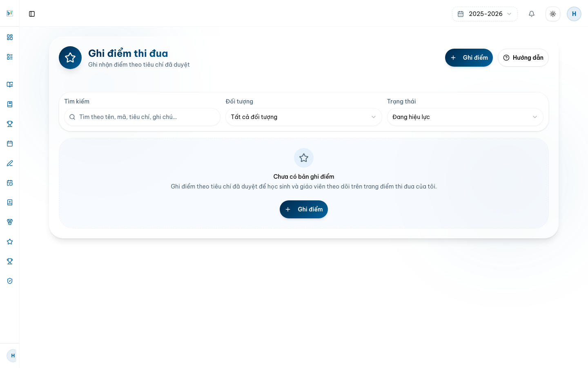This screenshot has width=588, height=368.
Task: Open the 2025-2026 school year selector
Action: point(485,14)
